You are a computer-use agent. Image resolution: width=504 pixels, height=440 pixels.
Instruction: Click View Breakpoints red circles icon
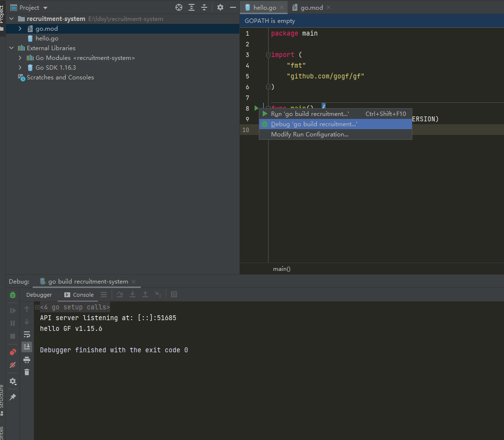(13, 352)
